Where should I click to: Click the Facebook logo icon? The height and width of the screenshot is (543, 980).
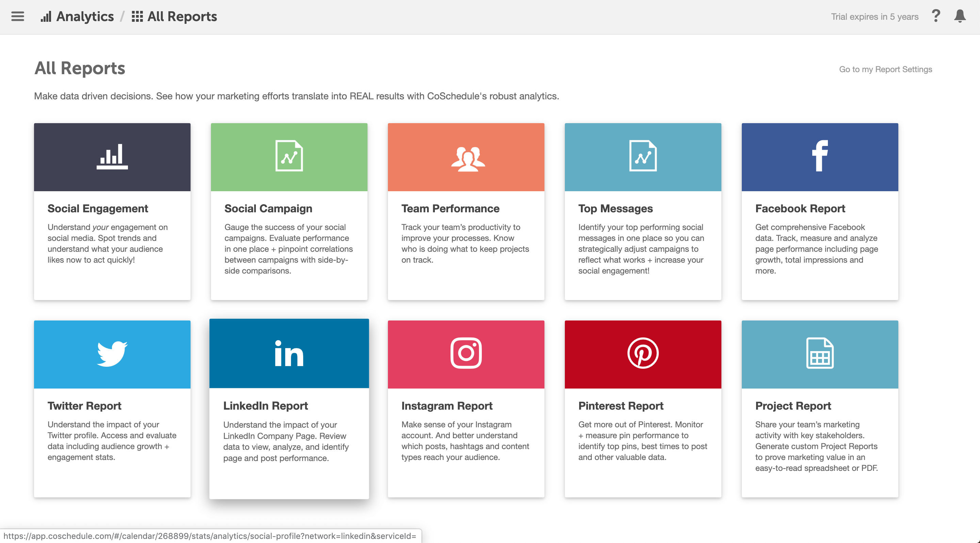pyautogui.click(x=820, y=156)
